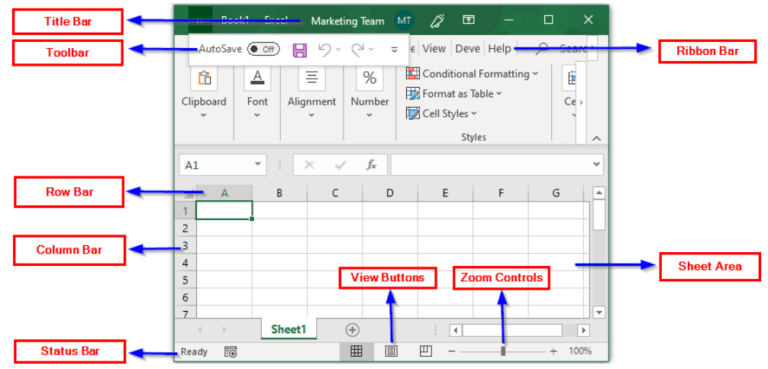Open the Undo history dropdown arrow
768x369 pixels.
click(338, 49)
